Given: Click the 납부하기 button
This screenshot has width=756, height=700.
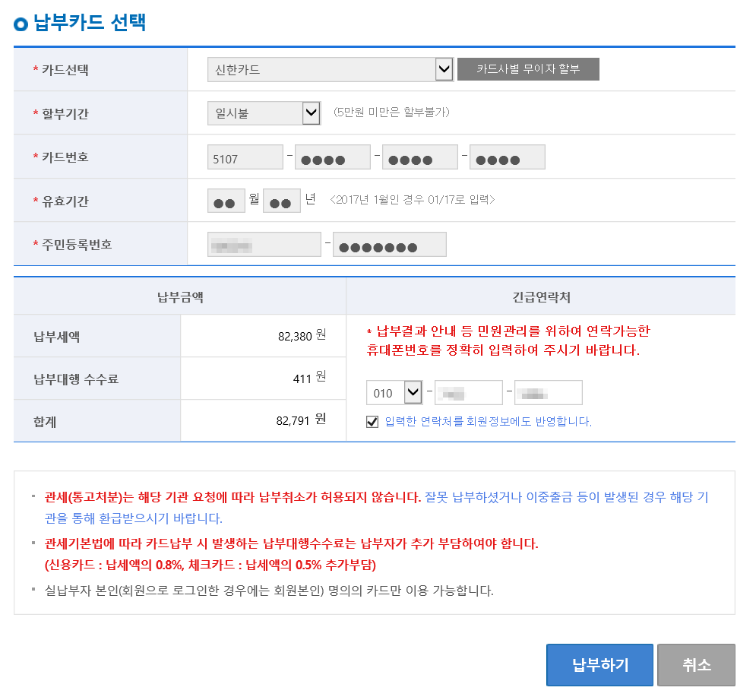Looking at the screenshot, I should pyautogui.click(x=599, y=665).
